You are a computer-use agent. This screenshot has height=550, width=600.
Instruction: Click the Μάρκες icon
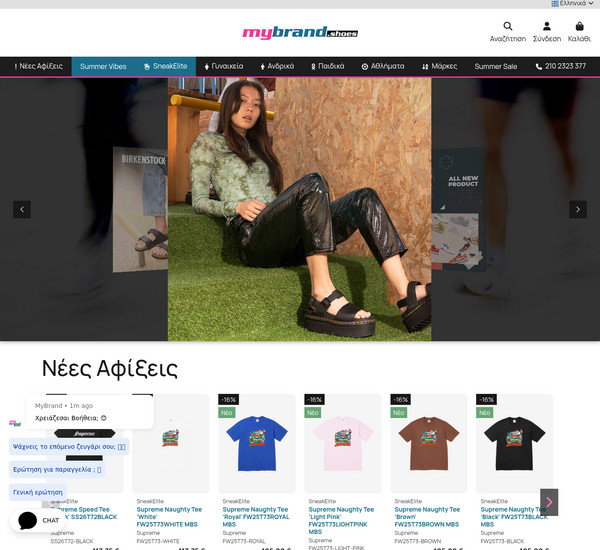point(425,67)
